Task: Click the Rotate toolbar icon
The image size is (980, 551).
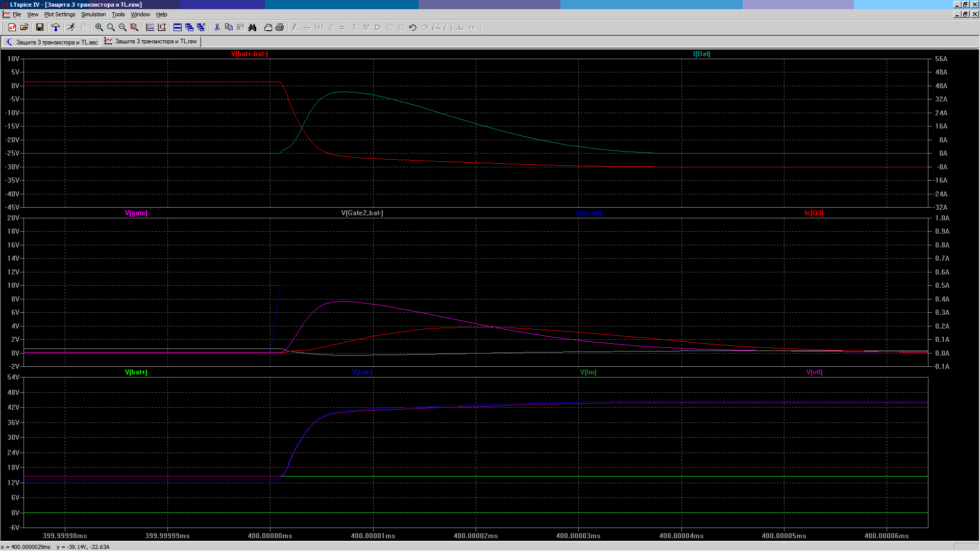Action: [x=436, y=28]
